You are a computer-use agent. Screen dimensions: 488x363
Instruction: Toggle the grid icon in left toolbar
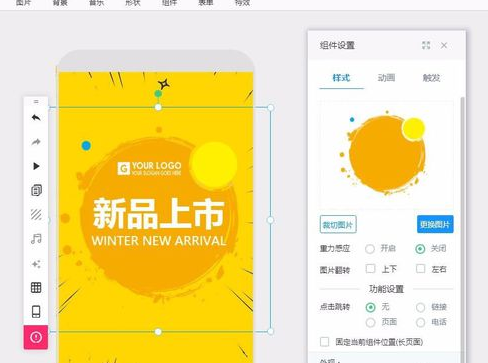[36, 287]
